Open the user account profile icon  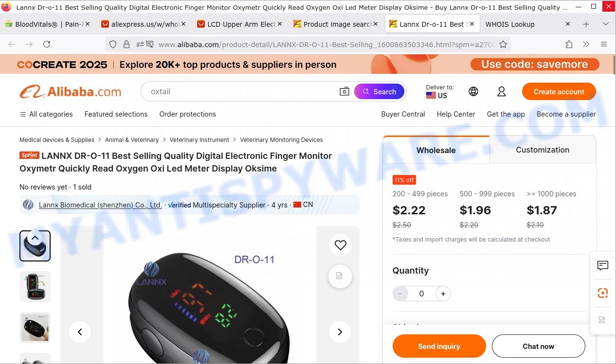(501, 91)
